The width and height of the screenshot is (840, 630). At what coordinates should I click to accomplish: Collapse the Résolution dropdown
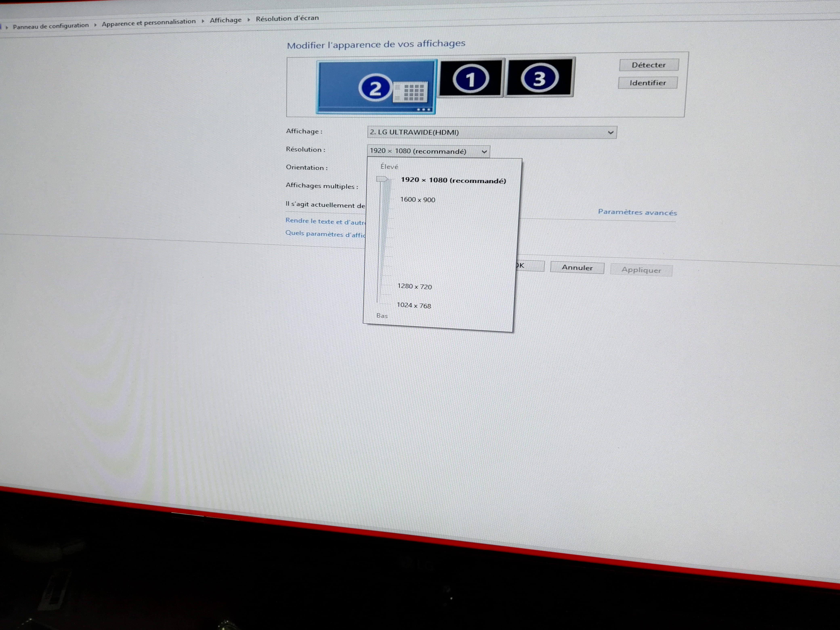point(428,151)
